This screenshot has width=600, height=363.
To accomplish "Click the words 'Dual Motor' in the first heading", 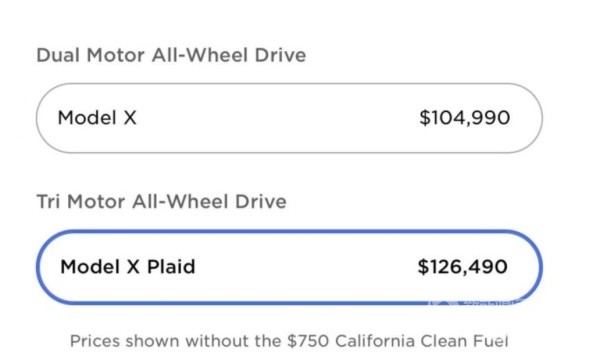I will pos(90,55).
